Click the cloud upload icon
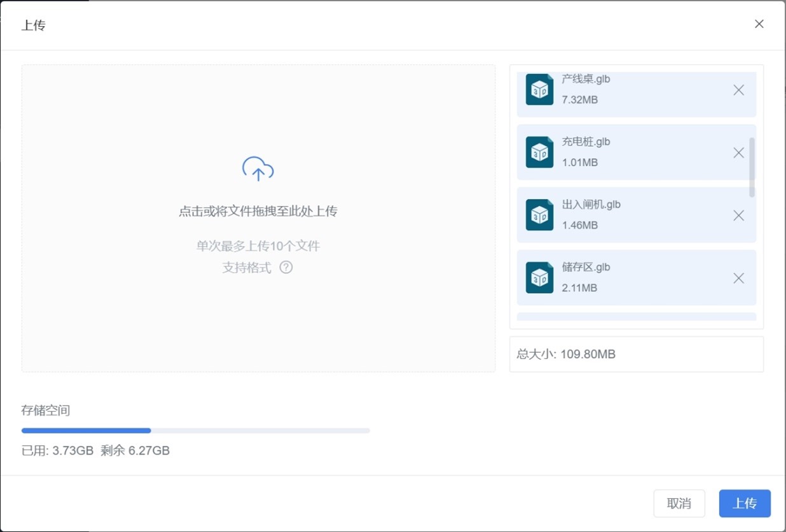The height and width of the screenshot is (532, 786). tap(258, 169)
